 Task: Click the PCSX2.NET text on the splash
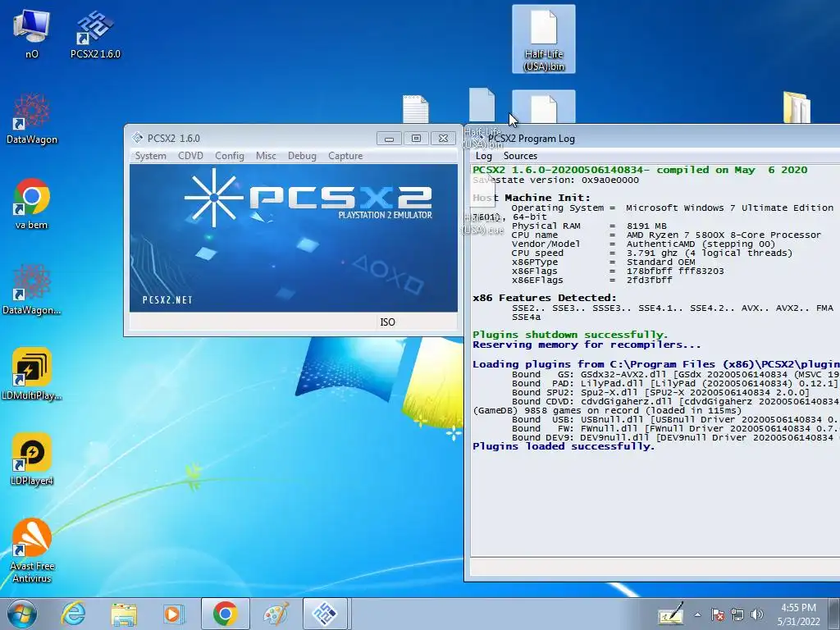167,300
